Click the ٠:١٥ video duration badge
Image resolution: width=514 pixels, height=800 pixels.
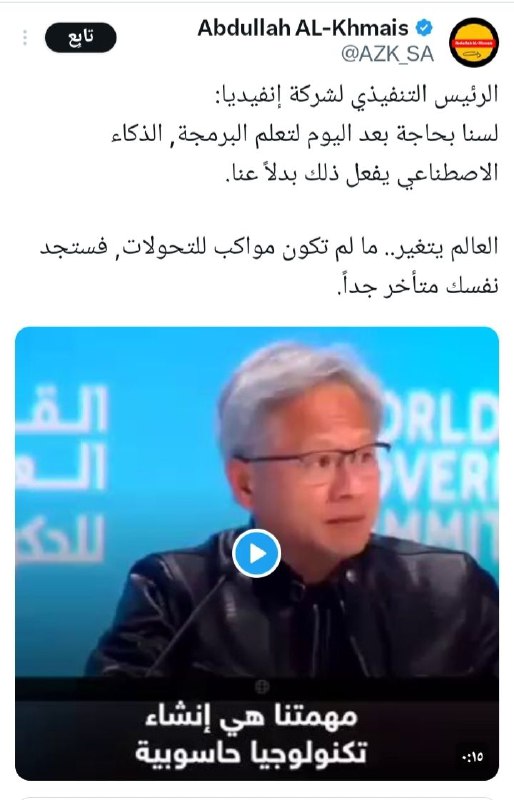[472, 757]
